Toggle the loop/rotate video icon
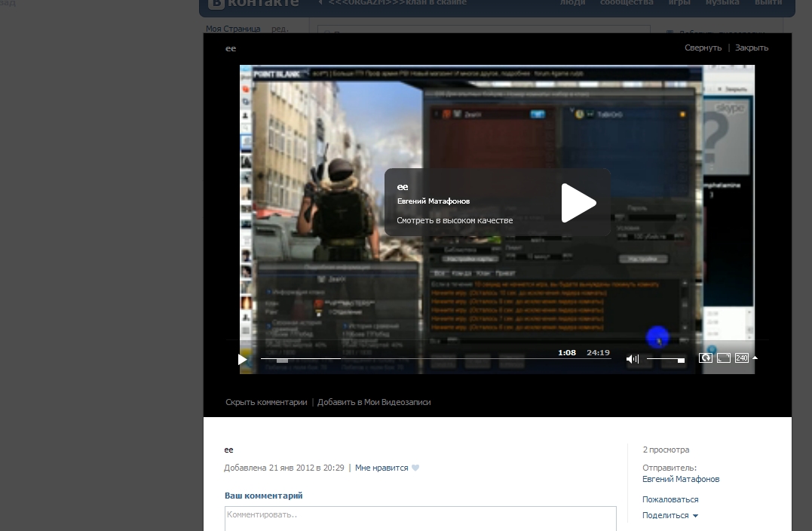The height and width of the screenshot is (531, 812). (x=706, y=358)
